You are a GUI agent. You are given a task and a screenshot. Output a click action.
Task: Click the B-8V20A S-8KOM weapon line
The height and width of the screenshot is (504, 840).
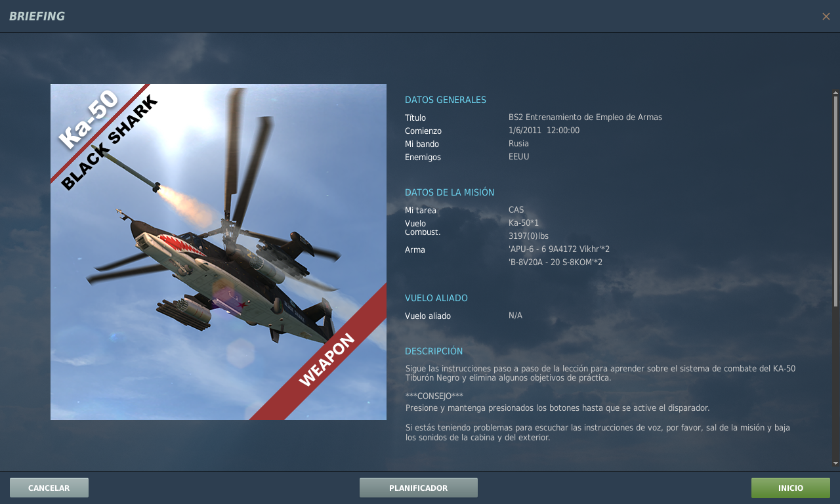(555, 261)
